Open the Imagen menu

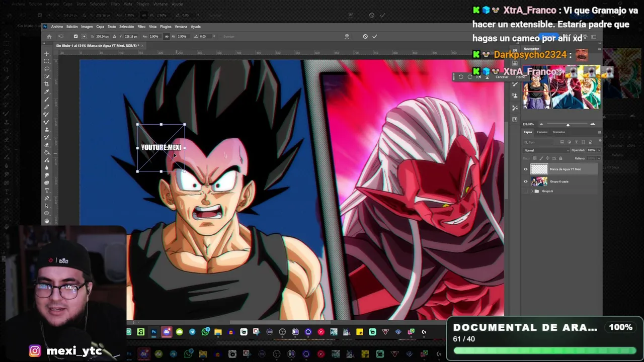[87, 27]
